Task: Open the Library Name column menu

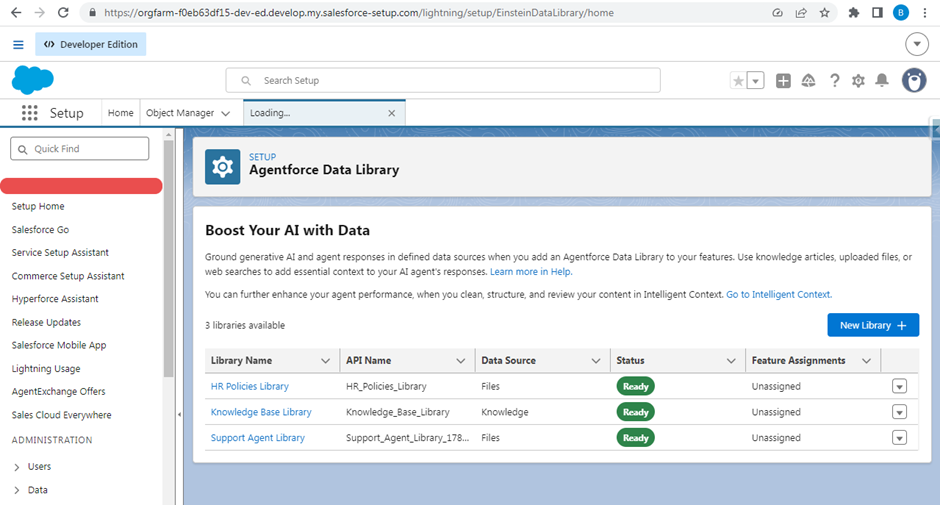Action: 326,360
